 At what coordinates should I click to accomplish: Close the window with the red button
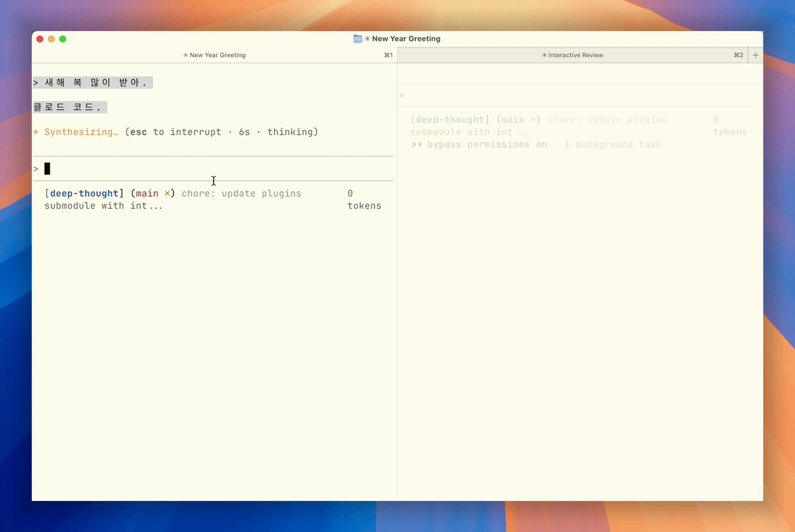40,39
